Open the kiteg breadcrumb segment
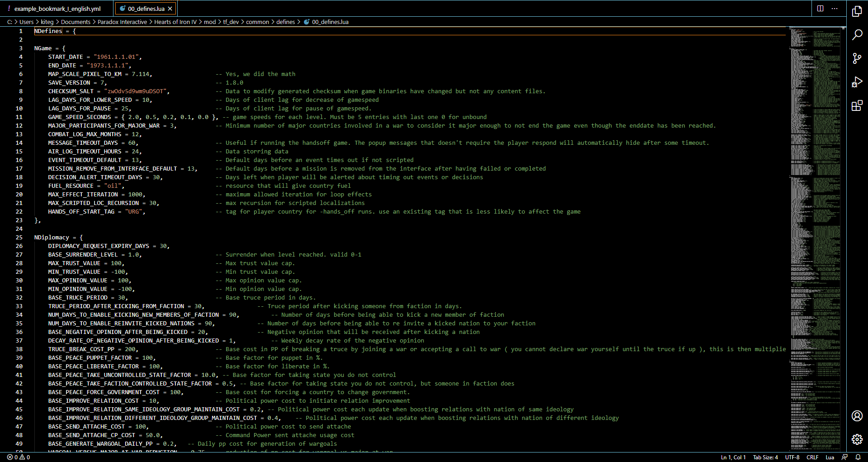Viewport: 868px width, 462px height. coord(47,22)
